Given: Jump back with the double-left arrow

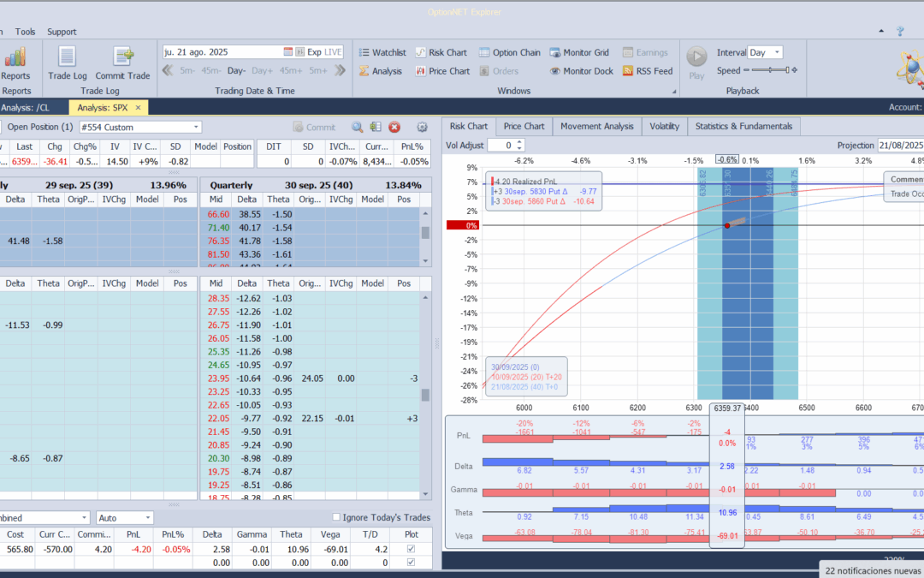Looking at the screenshot, I should point(168,71).
